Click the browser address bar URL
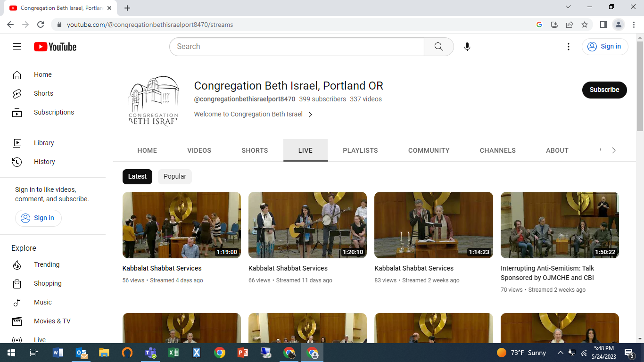 (x=150, y=25)
